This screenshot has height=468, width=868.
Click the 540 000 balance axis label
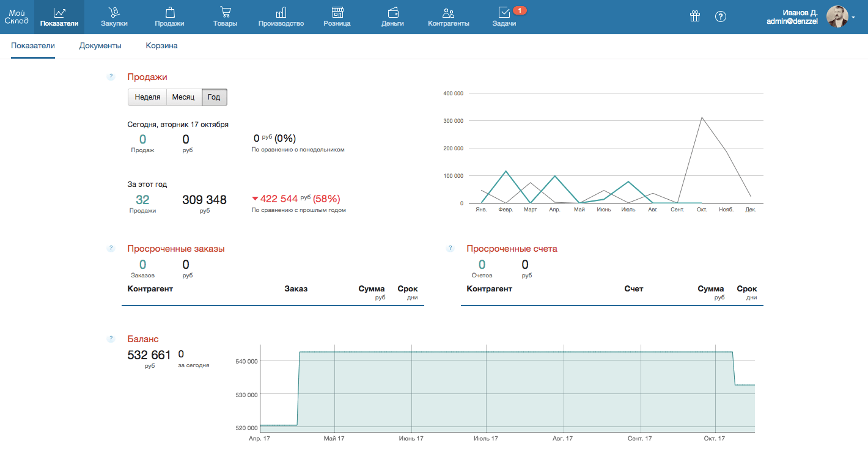246,361
